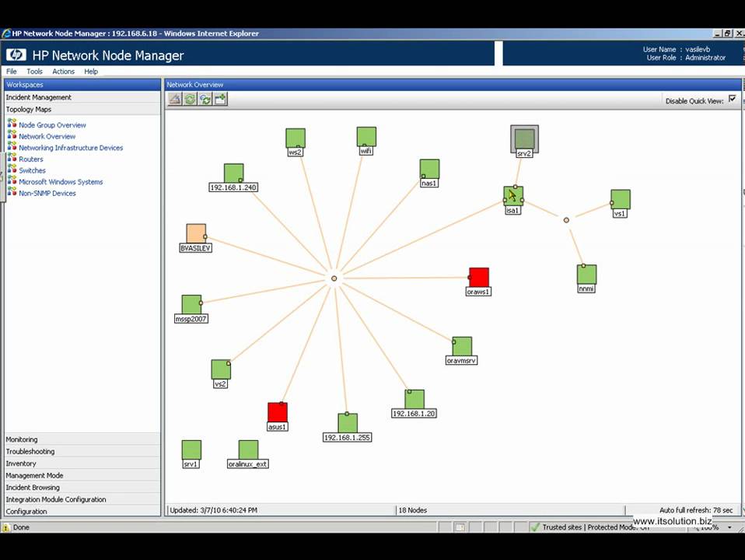Select the mssp2007 node icon
The width and height of the screenshot is (745, 560).
pyautogui.click(x=191, y=304)
